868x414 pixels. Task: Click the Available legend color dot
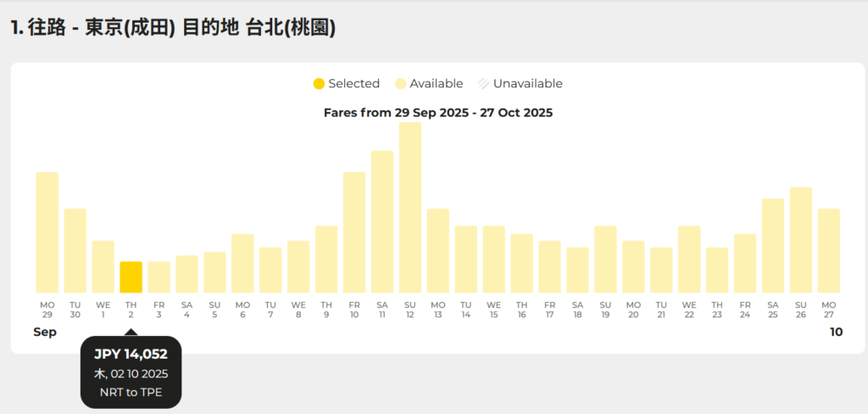[400, 83]
